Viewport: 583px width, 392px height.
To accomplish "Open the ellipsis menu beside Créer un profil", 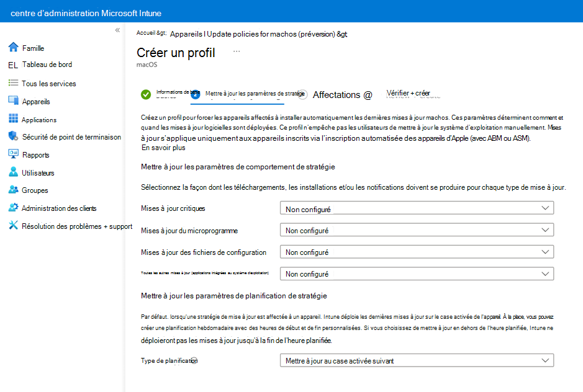I will [237, 51].
